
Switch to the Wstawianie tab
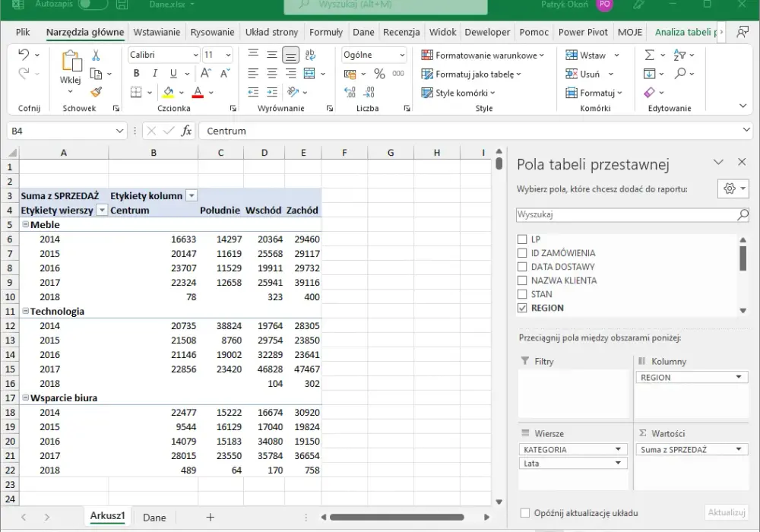[x=157, y=33]
